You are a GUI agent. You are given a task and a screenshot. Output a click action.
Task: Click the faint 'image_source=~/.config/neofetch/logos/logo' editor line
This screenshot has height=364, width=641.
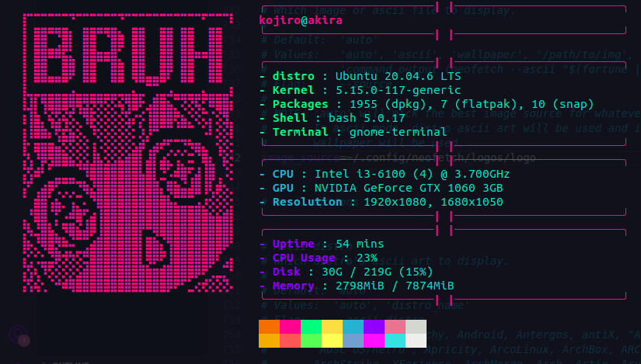(399, 158)
